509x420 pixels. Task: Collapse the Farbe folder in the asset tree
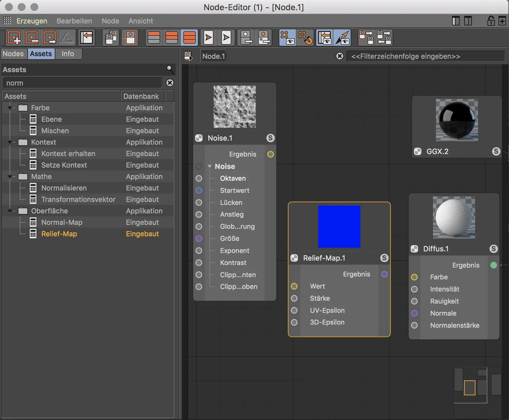point(10,108)
